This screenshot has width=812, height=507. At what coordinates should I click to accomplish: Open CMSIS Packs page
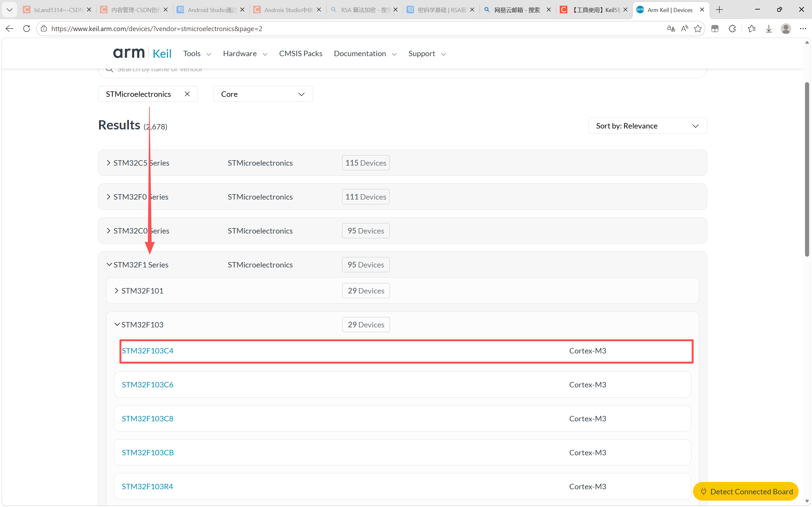300,54
